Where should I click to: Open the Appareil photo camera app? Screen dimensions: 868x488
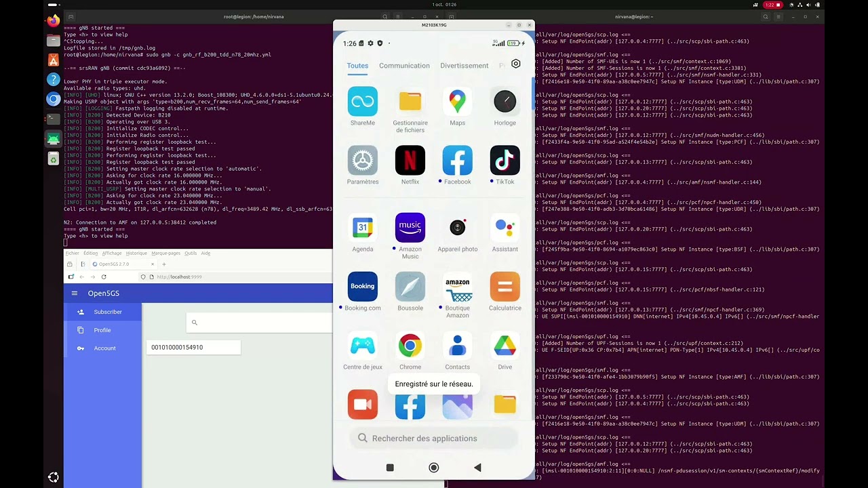[x=458, y=228]
